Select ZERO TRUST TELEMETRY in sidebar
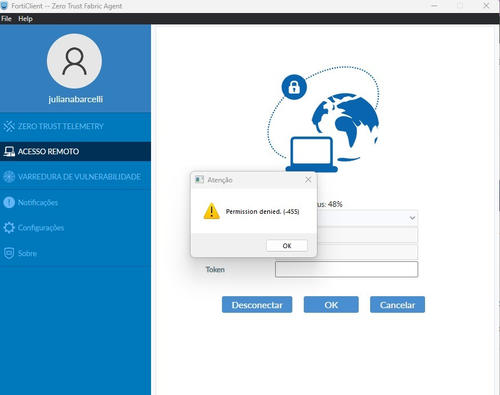The image size is (500, 395). (75, 126)
